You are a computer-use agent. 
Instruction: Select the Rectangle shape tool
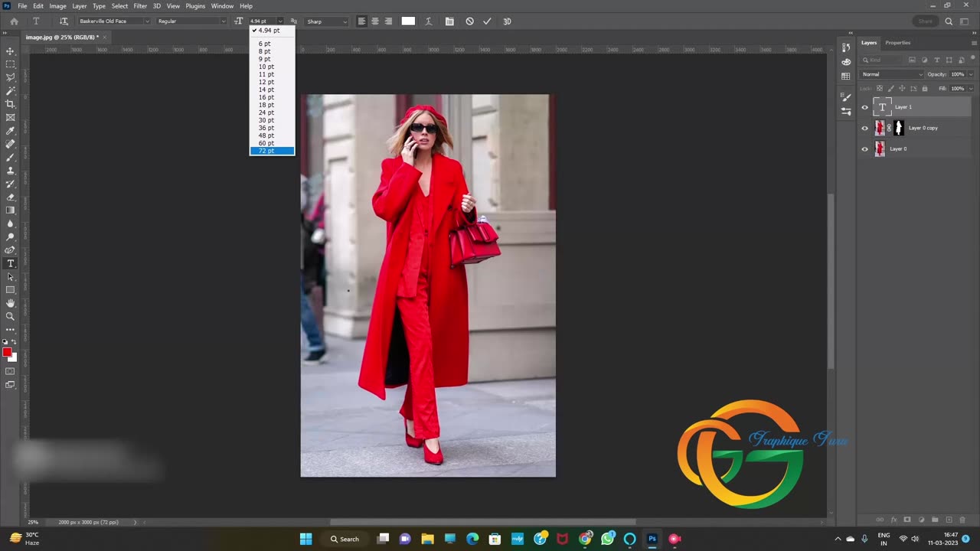pyautogui.click(x=10, y=290)
